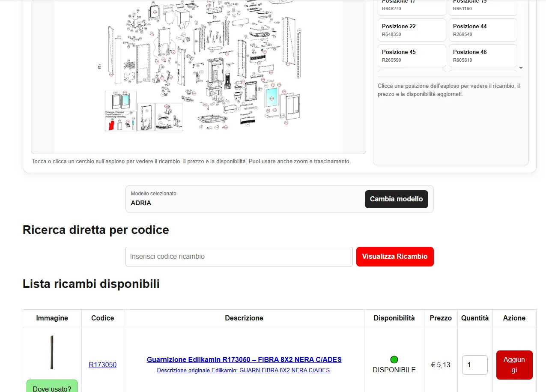546x392 pixels.
Task: Click the DISPONIBILE status text
Action: click(394, 370)
